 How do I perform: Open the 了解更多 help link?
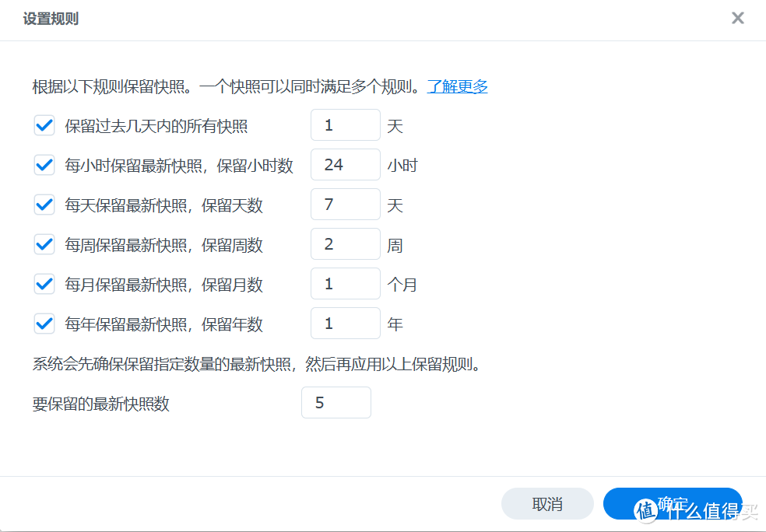tap(456, 86)
